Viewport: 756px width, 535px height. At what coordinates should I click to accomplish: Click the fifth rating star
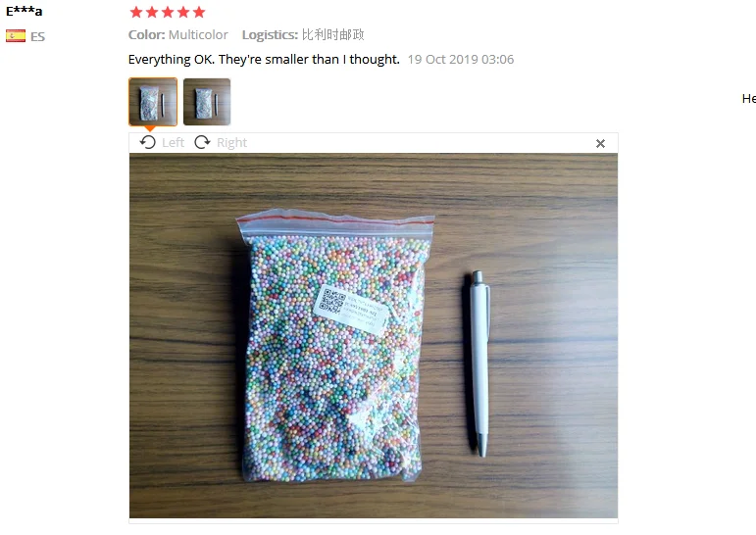(x=199, y=12)
